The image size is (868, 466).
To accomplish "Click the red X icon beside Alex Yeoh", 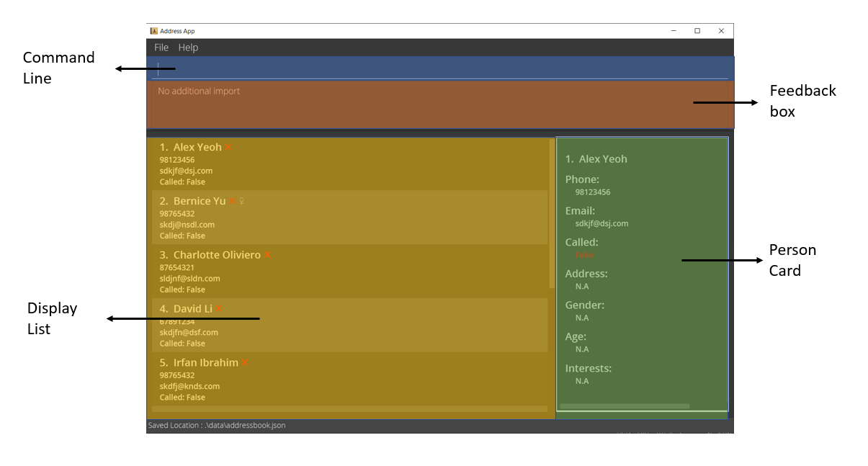I will click(228, 147).
